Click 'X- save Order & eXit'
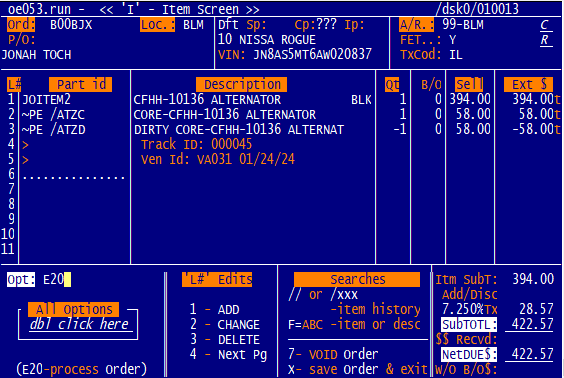The height and width of the screenshot is (378, 564). pyautogui.click(x=358, y=370)
